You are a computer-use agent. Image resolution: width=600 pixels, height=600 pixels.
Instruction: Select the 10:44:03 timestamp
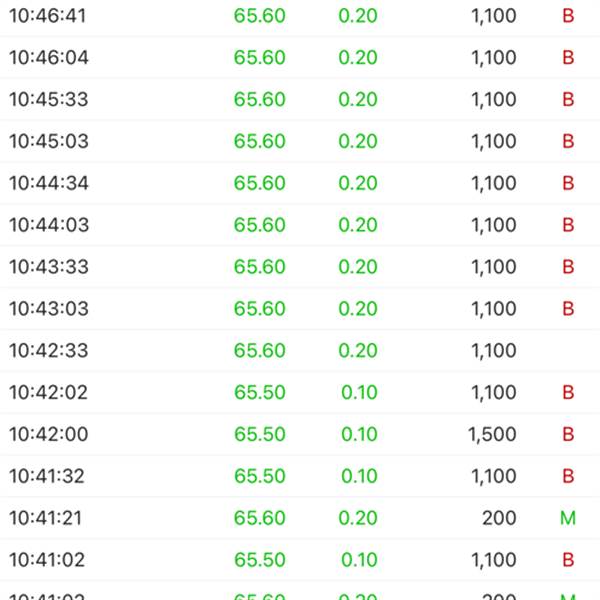(x=49, y=225)
